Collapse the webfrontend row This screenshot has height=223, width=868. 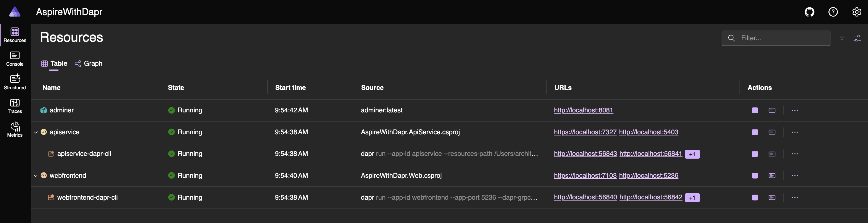(36, 176)
